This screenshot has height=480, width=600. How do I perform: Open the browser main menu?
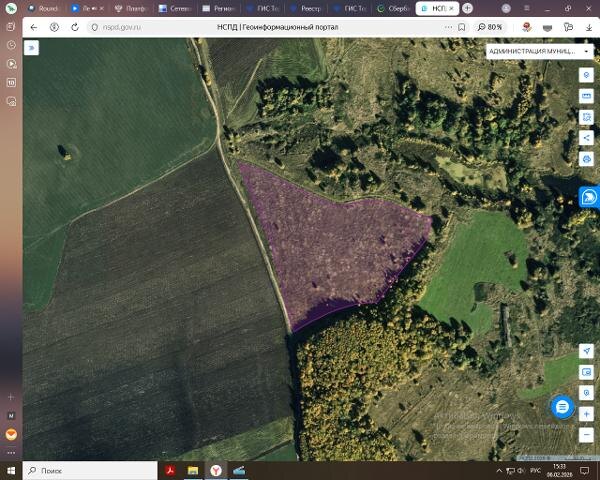click(527, 8)
